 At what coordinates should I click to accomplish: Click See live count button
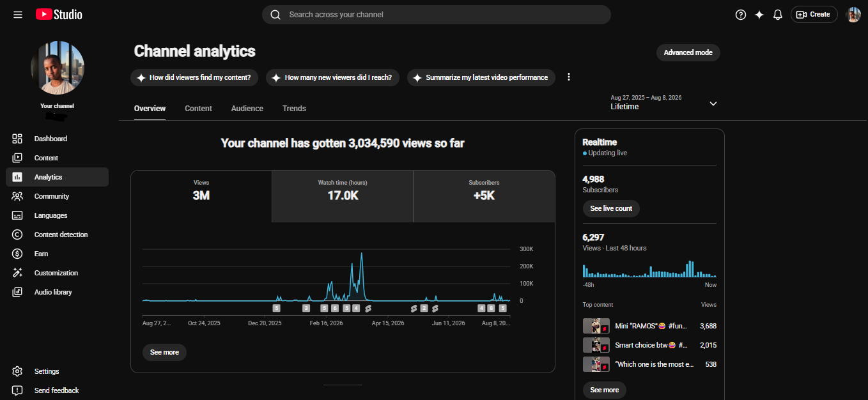coord(610,208)
